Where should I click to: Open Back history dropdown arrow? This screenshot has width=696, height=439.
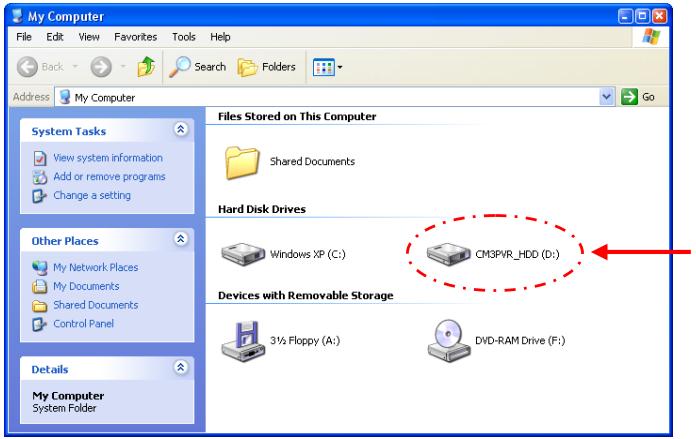coord(75,67)
